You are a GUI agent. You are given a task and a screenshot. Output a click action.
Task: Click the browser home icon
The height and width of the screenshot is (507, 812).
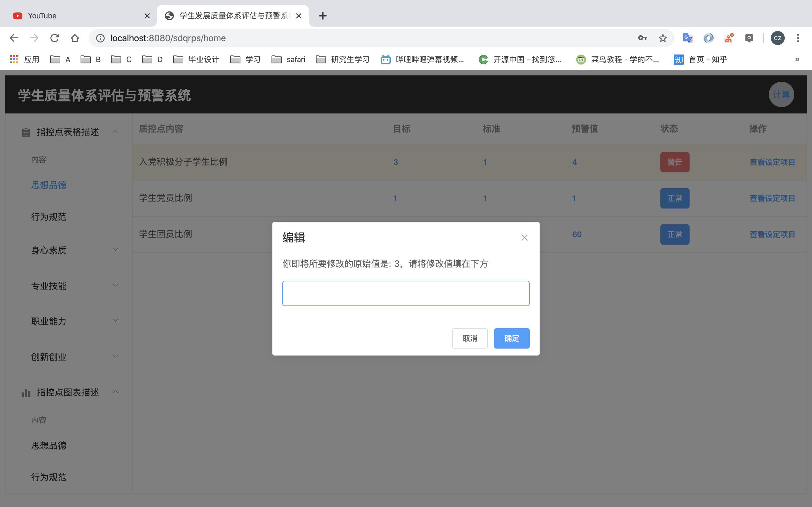tap(75, 38)
